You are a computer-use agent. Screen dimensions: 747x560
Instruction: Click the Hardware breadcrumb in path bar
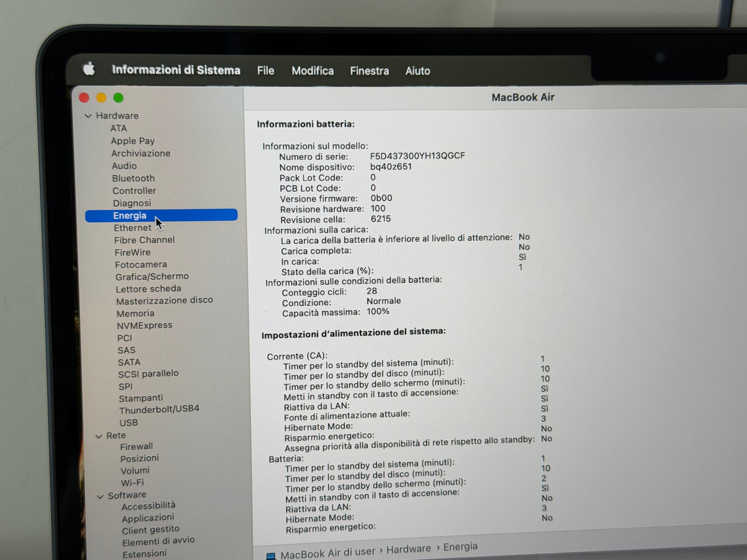408,549
